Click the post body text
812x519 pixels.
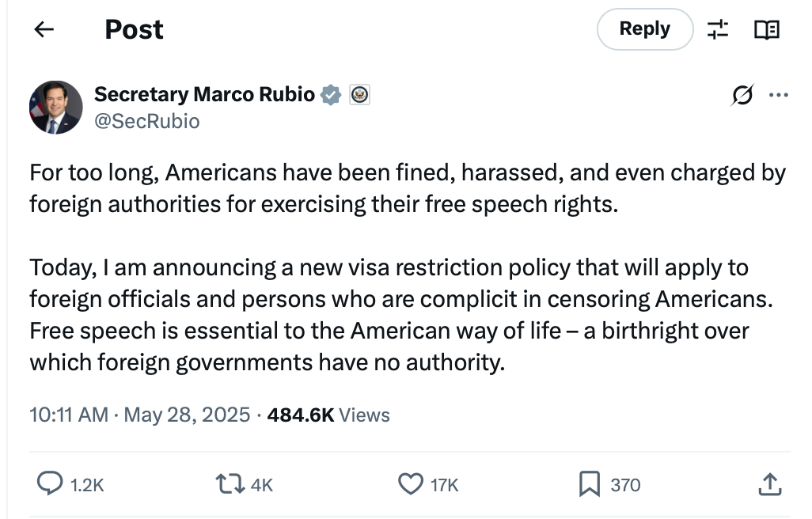pos(396,269)
